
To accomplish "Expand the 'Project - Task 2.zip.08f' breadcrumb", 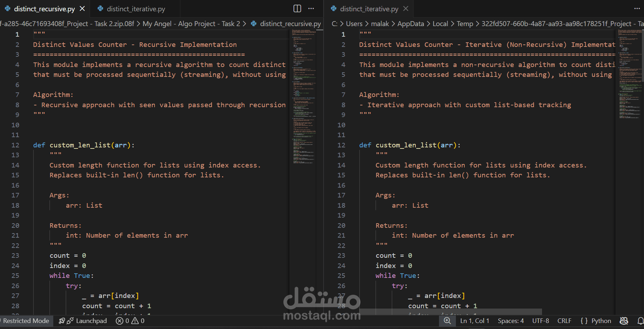I will point(67,24).
